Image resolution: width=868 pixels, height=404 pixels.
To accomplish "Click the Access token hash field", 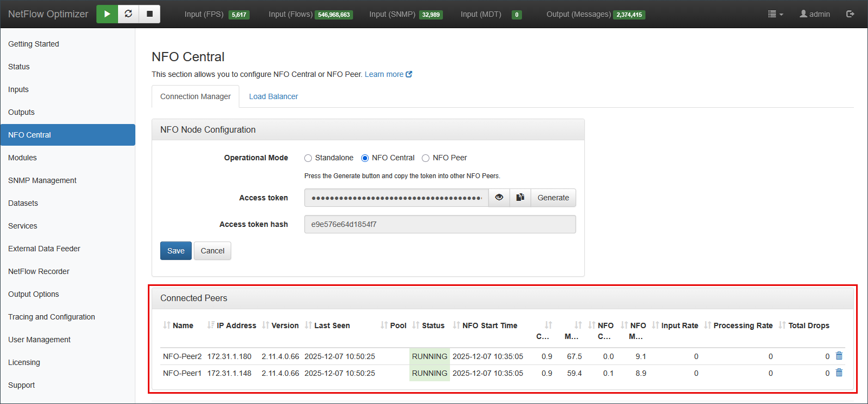I will click(440, 224).
